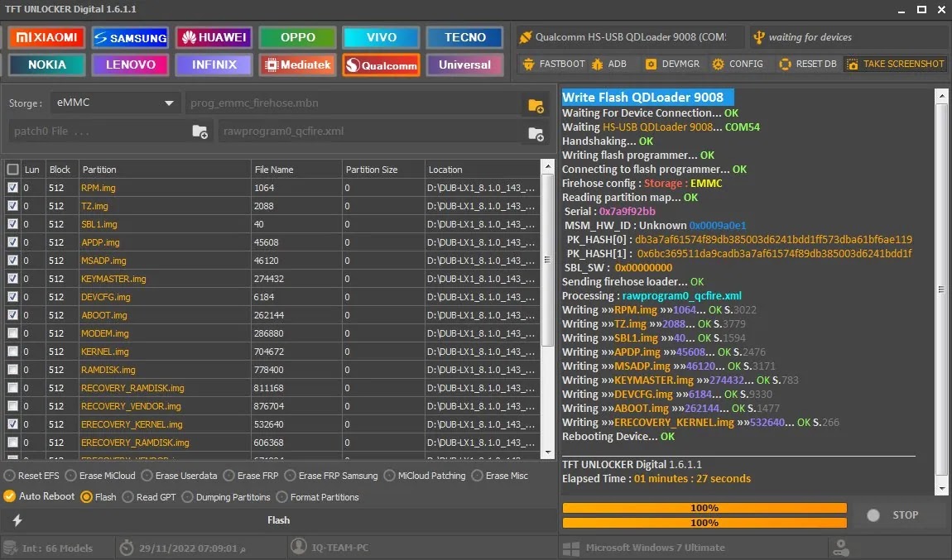Open CONFIG gear icon
The width and height of the screenshot is (952, 560).
click(719, 64)
